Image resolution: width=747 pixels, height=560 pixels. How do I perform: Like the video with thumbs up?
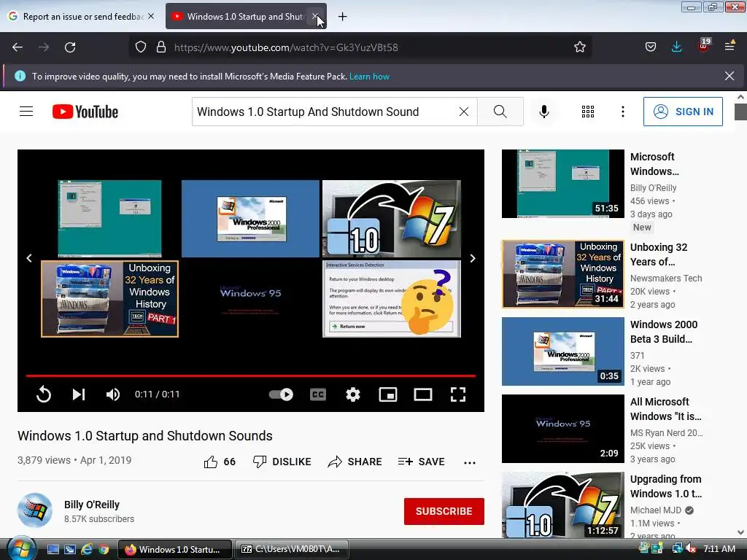[220, 462]
